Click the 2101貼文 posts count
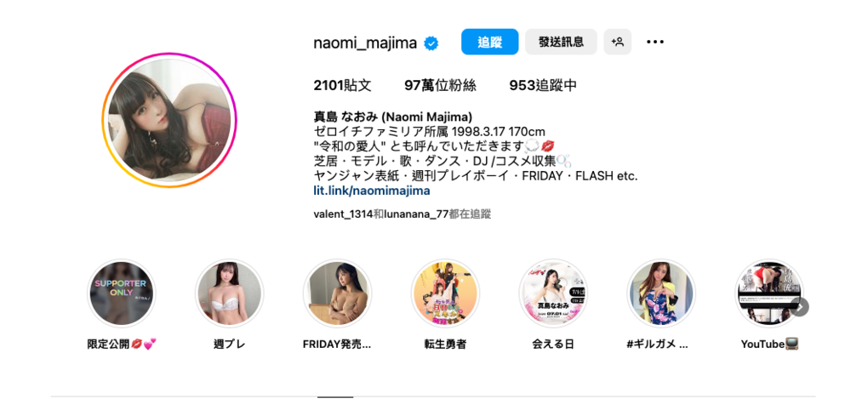 [x=342, y=86]
